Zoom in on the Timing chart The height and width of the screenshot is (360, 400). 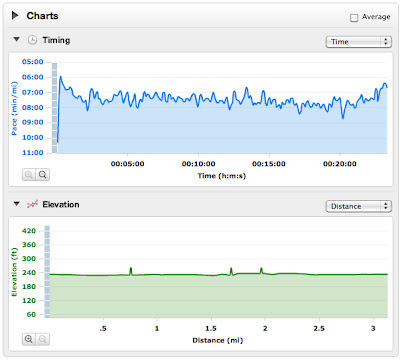[29, 174]
